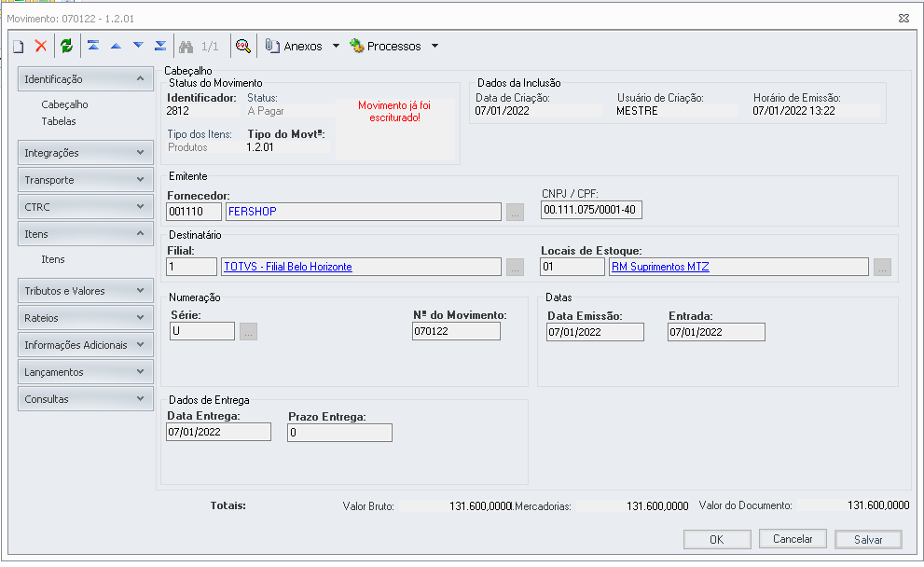Viewport: 924px width, 567px height.
Task: Click the Entrada date field
Action: click(717, 332)
